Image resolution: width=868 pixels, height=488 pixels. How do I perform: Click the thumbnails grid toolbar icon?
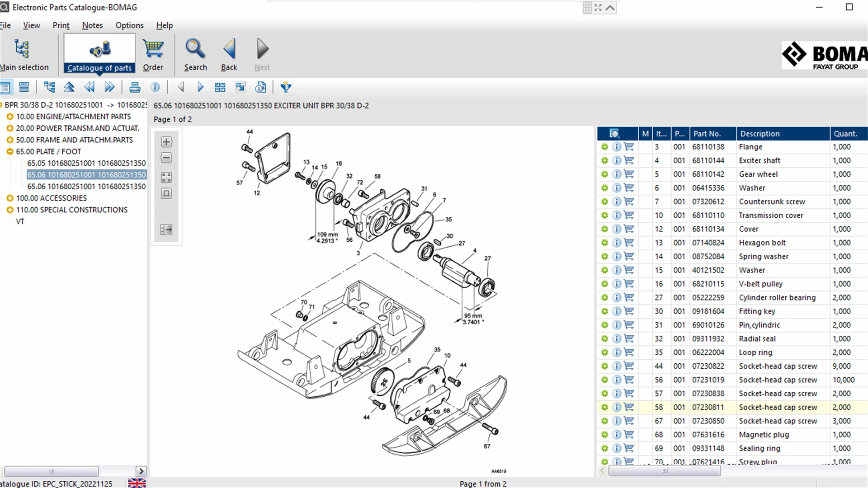pyautogui.click(x=220, y=87)
